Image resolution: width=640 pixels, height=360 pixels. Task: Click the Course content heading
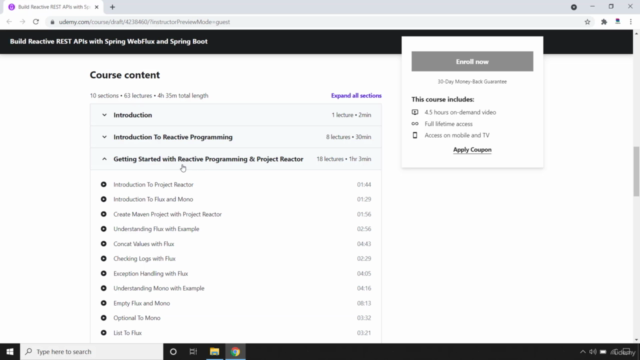coord(125,75)
